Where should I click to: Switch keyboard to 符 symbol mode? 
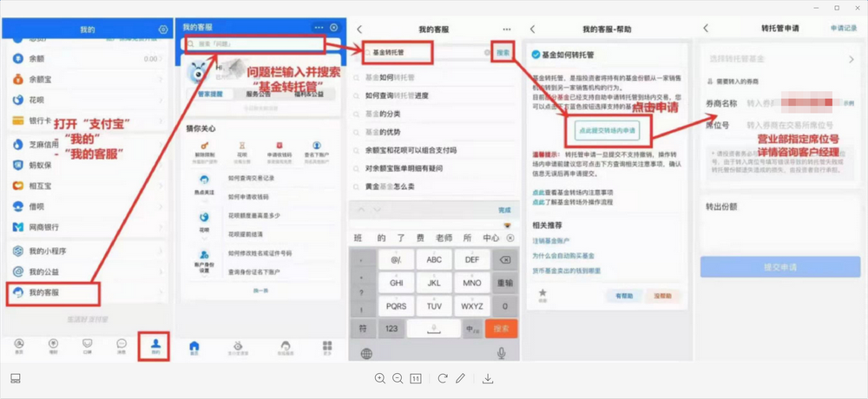pyautogui.click(x=363, y=329)
